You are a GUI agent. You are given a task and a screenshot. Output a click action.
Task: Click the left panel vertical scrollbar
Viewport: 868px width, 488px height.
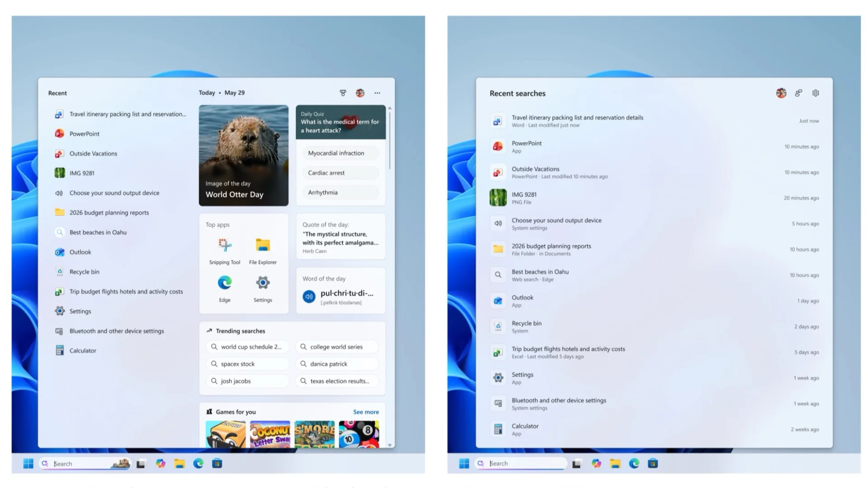click(x=389, y=140)
